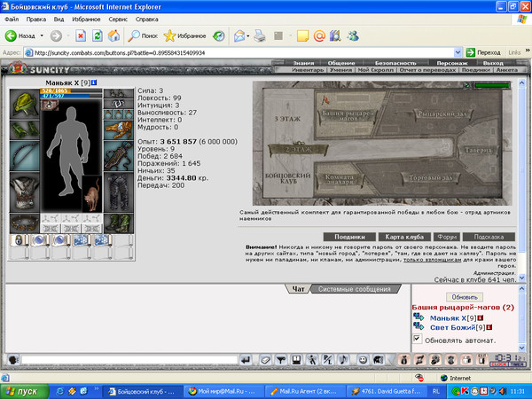Click the IE Home toolbar button

pos(113,36)
